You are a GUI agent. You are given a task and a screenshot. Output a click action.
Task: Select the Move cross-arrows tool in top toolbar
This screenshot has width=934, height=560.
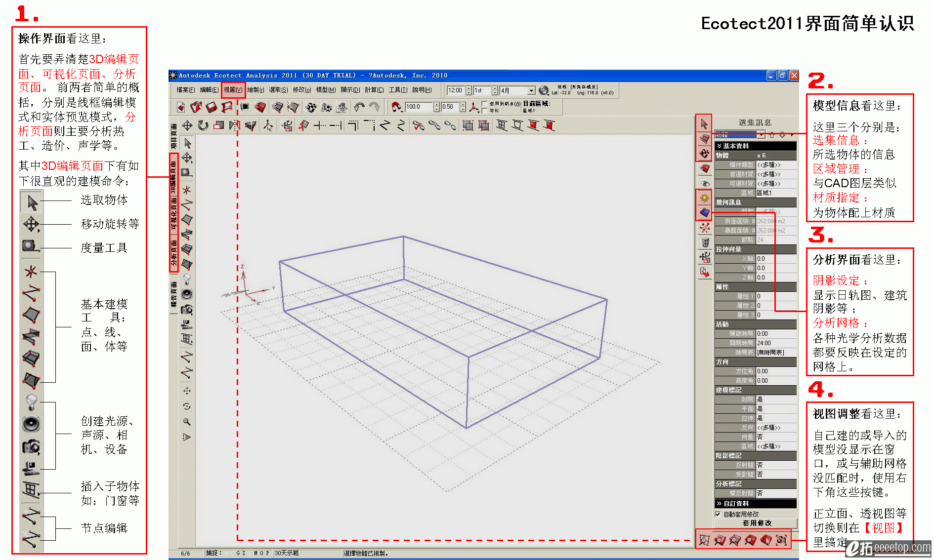click(x=187, y=125)
